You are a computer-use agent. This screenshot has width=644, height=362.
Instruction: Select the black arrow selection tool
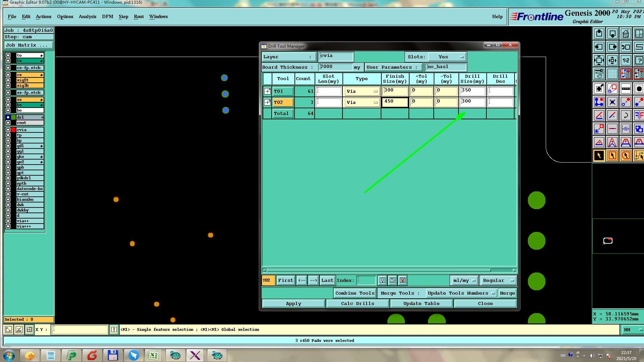(599, 156)
